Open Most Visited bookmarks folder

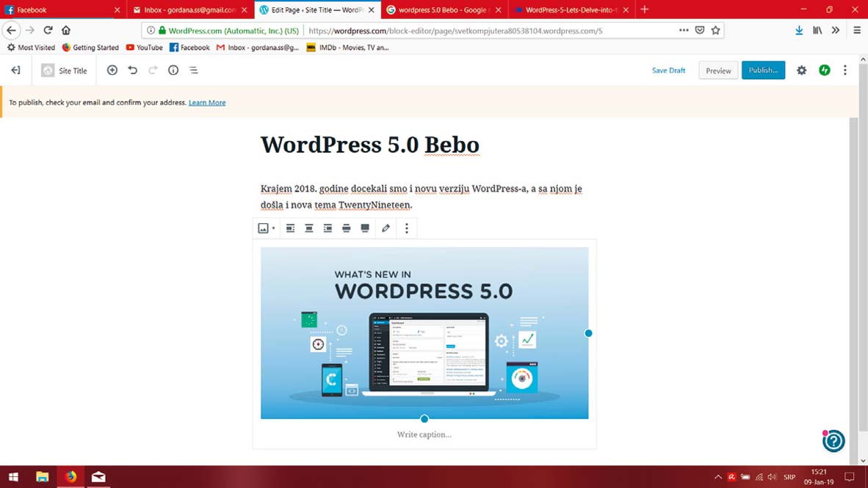31,48
